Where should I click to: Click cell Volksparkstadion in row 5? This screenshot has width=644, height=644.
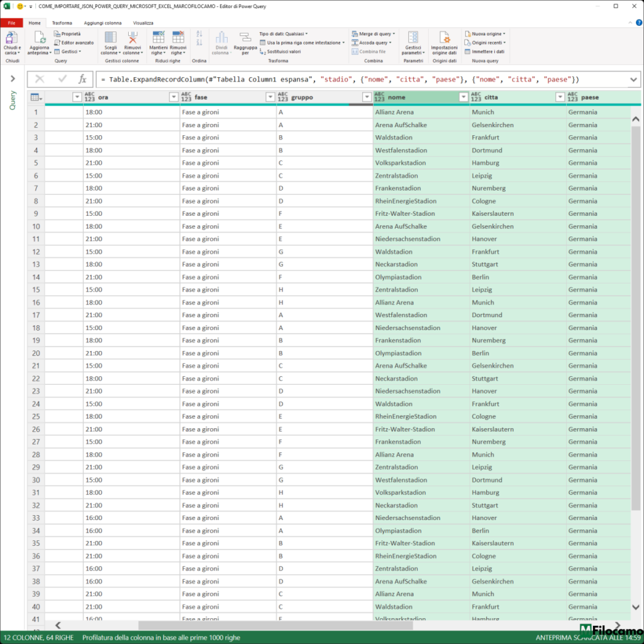pyautogui.click(x=421, y=163)
